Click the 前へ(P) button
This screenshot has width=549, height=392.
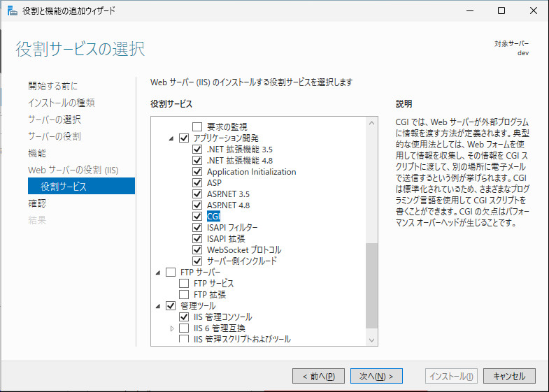click(x=318, y=376)
